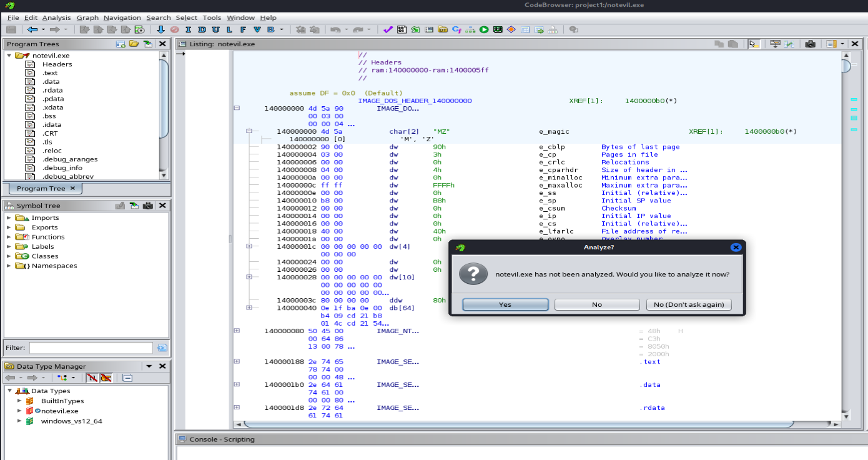
Task: Click the e_magic field name in Listing
Action: pyautogui.click(x=554, y=131)
